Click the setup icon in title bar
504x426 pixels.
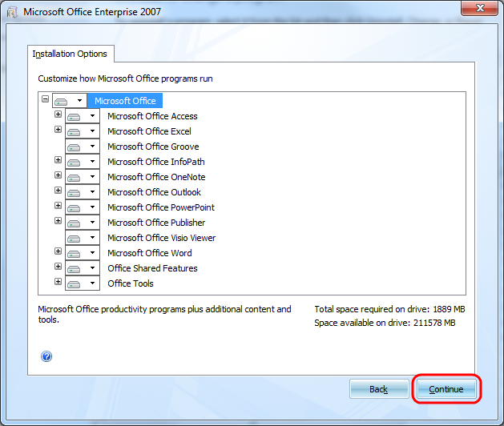point(12,12)
